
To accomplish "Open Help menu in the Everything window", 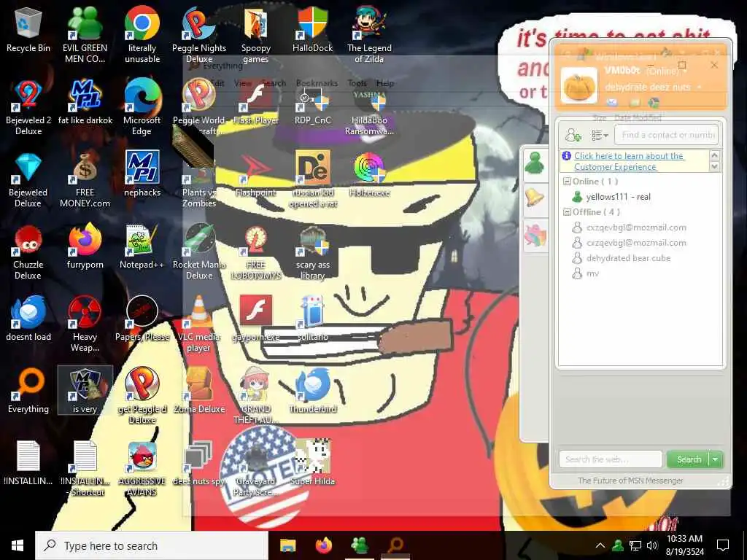I will point(385,83).
